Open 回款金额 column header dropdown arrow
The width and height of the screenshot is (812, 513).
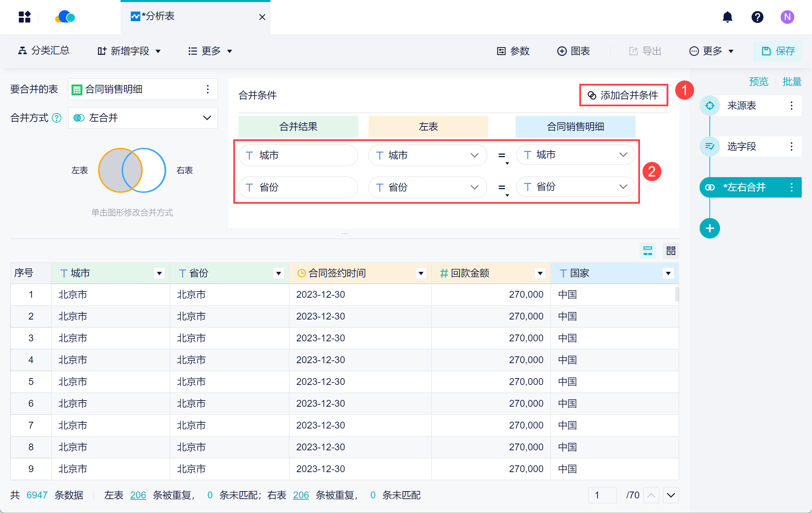coord(540,273)
